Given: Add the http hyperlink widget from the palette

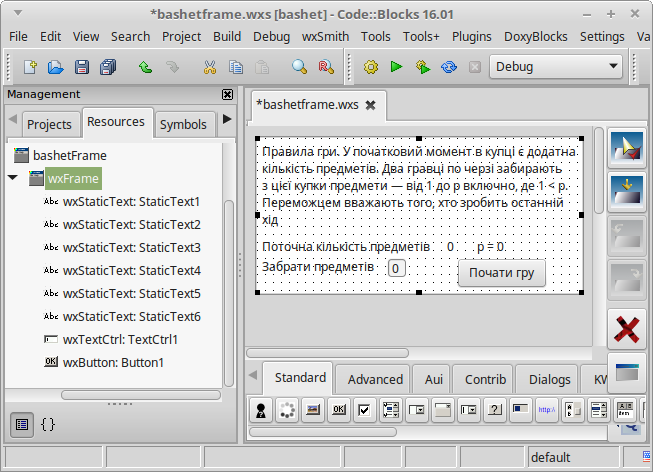Looking at the screenshot, I should (x=547, y=410).
